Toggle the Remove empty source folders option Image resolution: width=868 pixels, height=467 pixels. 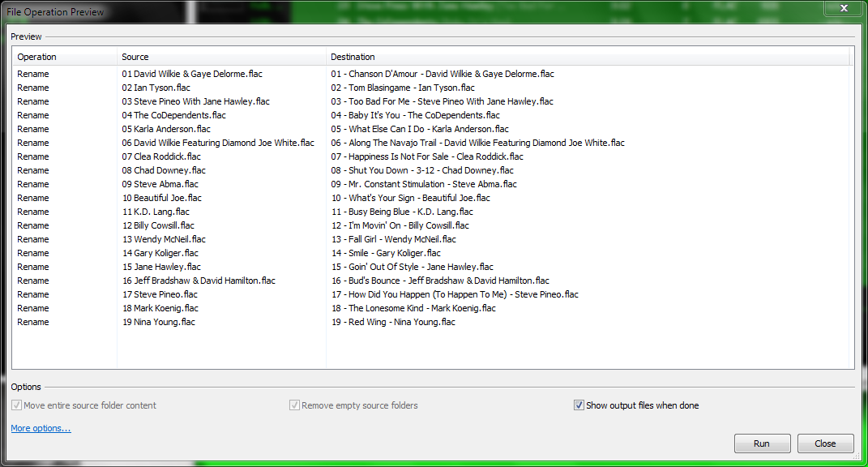295,405
